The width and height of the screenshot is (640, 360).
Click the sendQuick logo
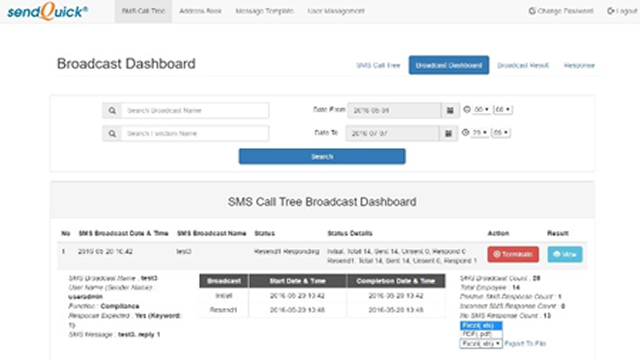coord(47,11)
